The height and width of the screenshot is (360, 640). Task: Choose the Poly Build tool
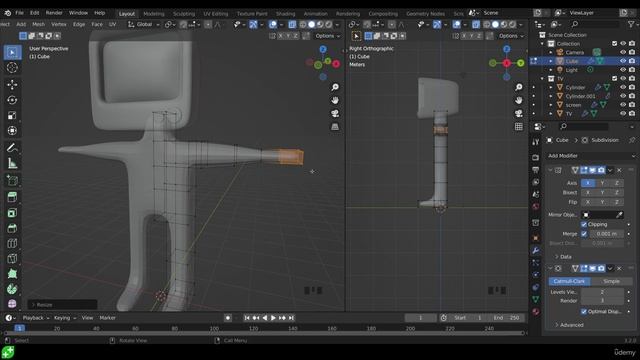12,274
